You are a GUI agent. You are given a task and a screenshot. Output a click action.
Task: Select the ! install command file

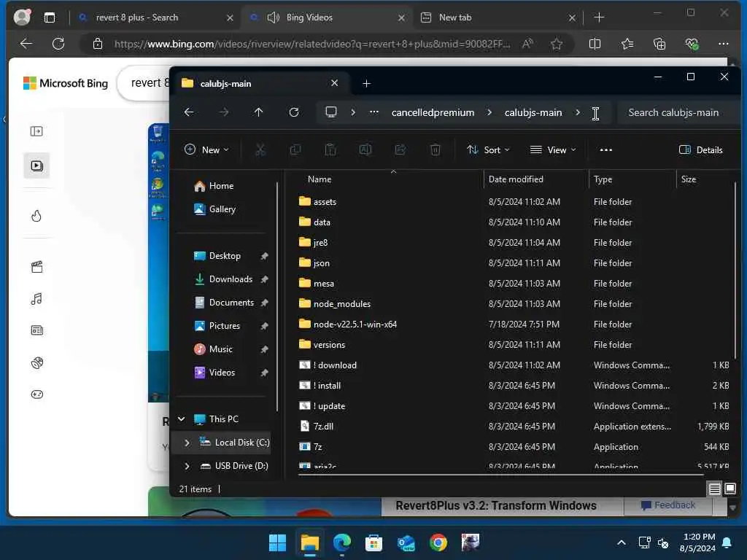coord(327,386)
